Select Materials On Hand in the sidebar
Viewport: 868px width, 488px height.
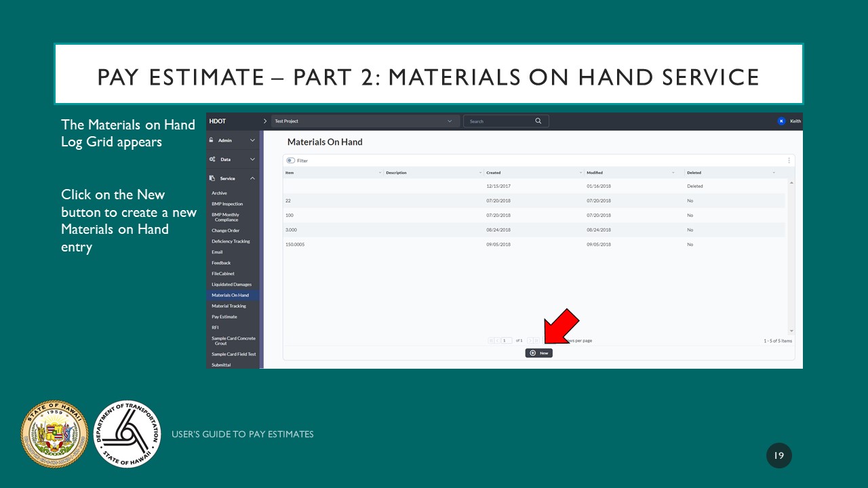[x=233, y=296]
